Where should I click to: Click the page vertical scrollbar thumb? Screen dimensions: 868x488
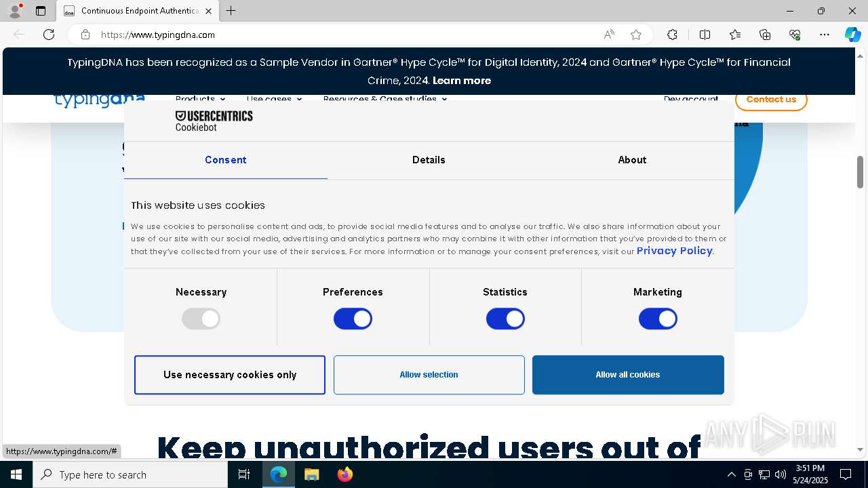tap(861, 172)
